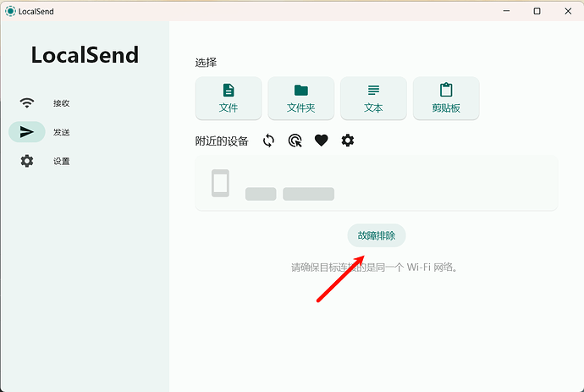Open favorites with the heart icon
Screen dimensions: 584x392
point(322,141)
